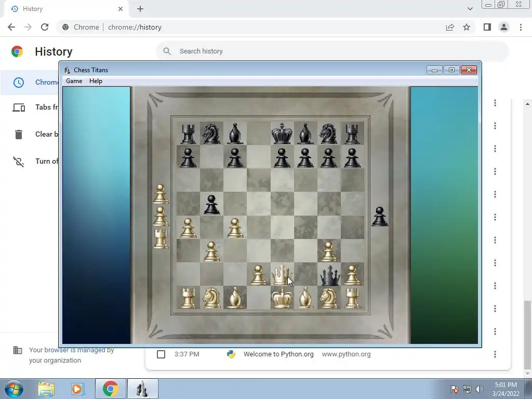Go back to the previous page
The height and width of the screenshot is (399, 532).
pyautogui.click(x=11, y=27)
